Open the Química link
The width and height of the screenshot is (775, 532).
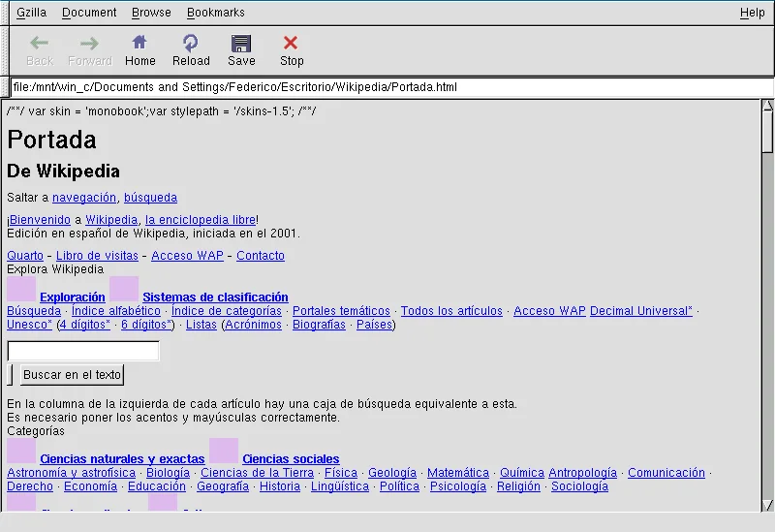coord(522,473)
